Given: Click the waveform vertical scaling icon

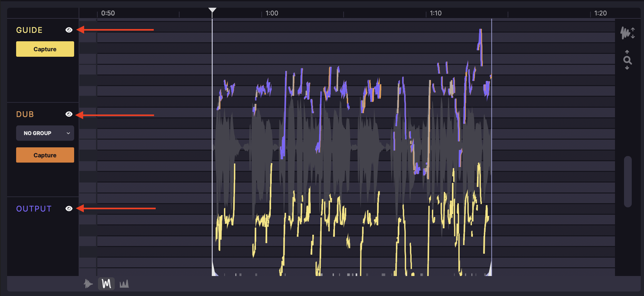Looking at the screenshot, I should pos(627,33).
